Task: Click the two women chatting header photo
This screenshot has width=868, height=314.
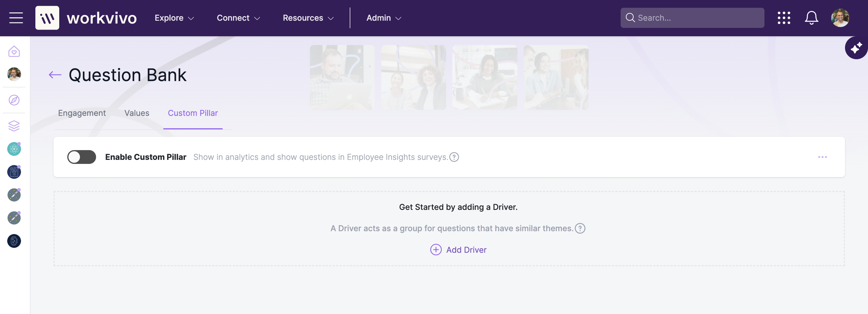Action: point(556,77)
